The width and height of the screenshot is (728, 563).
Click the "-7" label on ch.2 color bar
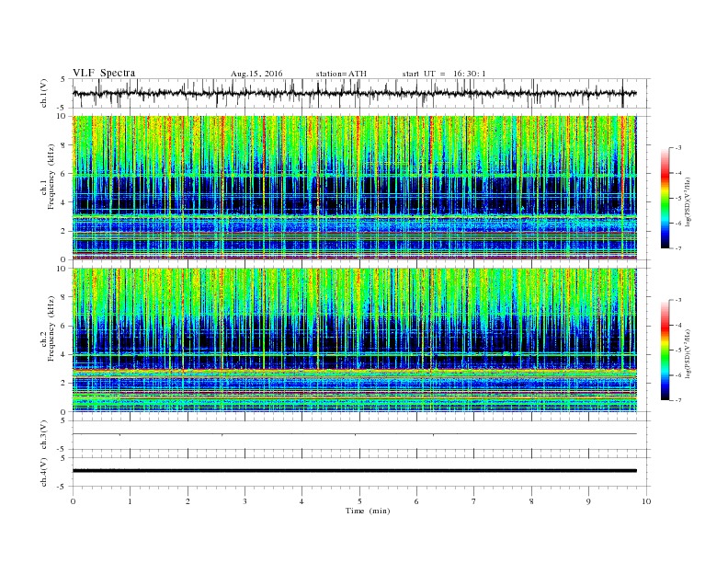click(678, 400)
